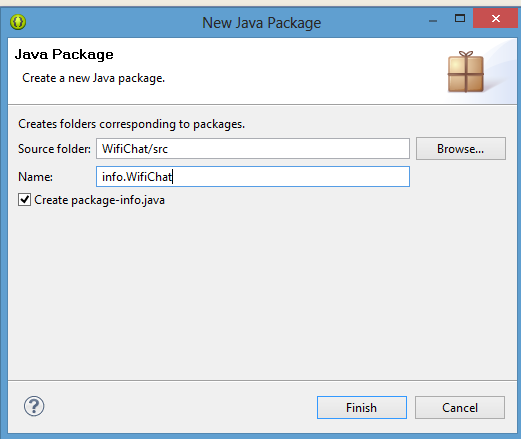Place the cursor in the Name field with info.WifiChat
Image resolution: width=521 pixels, height=439 pixels.
(x=253, y=177)
